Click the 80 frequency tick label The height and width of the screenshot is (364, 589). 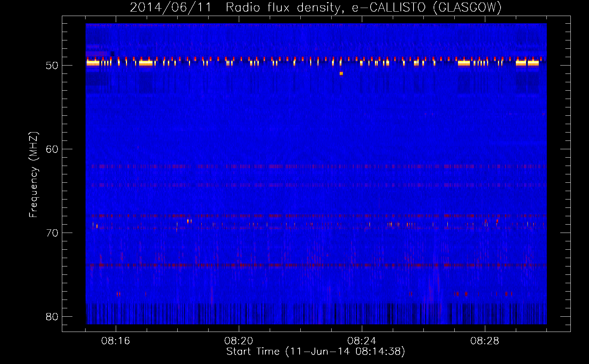point(52,316)
